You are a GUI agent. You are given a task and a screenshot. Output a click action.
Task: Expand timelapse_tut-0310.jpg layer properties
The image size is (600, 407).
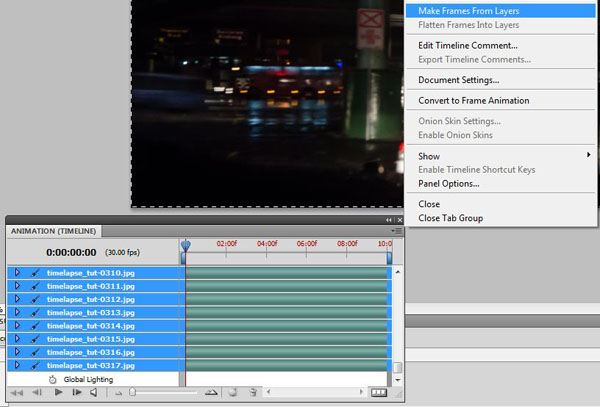coord(17,272)
